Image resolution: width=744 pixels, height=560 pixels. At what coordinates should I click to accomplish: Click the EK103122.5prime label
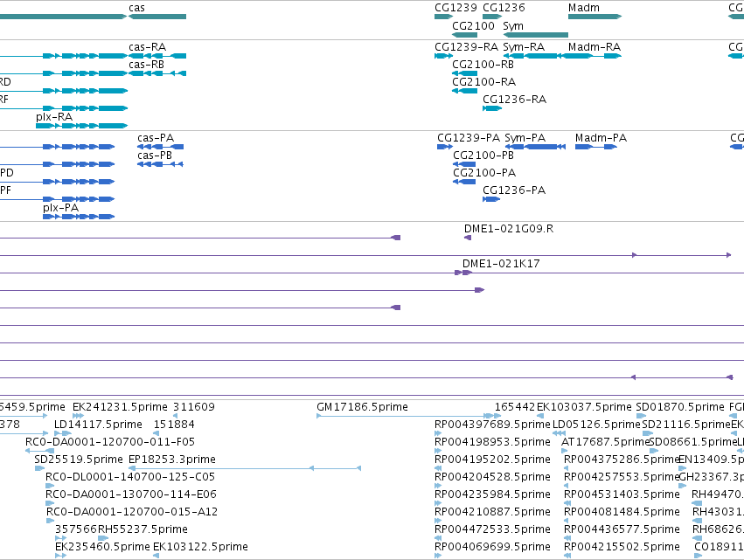[x=200, y=547]
